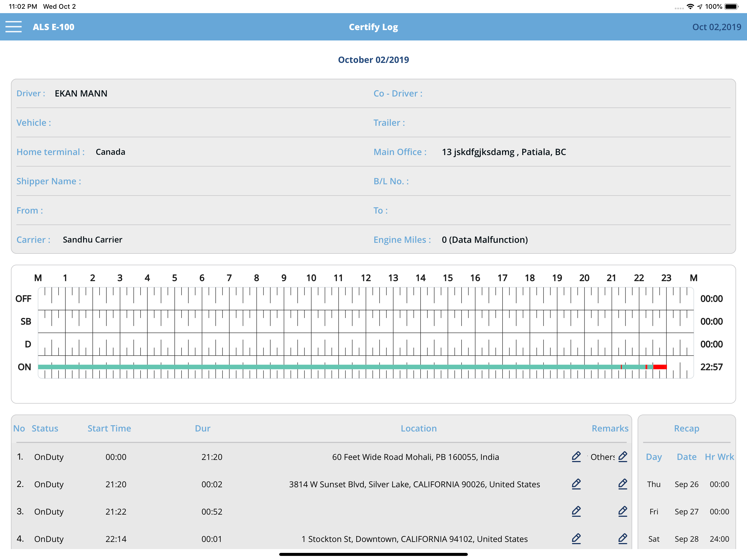747x560 pixels.
Task: Select 1 Stockton St, Downtown location
Action: [414, 539]
